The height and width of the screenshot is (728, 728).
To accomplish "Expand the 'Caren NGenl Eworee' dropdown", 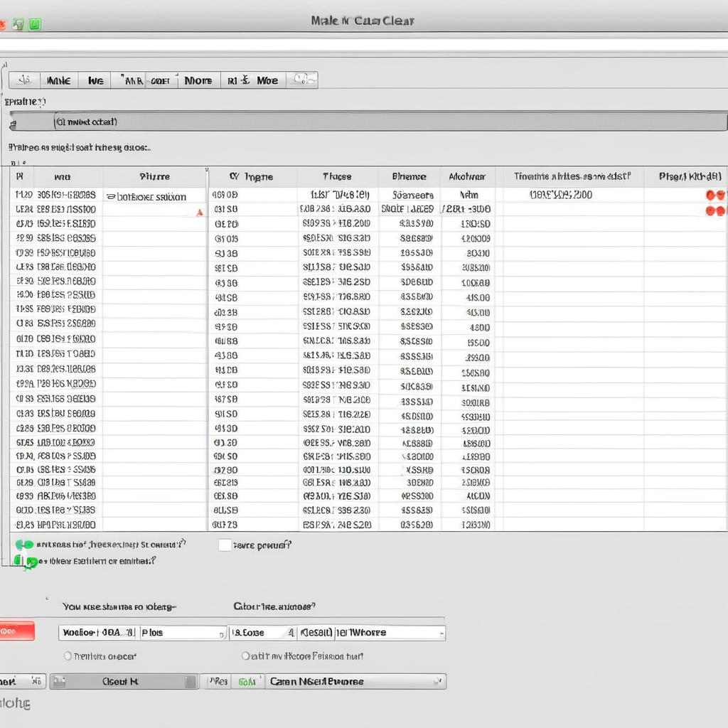I will tap(355, 682).
